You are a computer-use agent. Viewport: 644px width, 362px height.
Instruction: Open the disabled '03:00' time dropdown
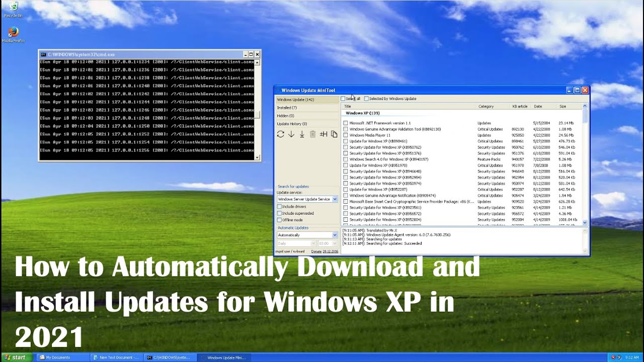(328, 243)
